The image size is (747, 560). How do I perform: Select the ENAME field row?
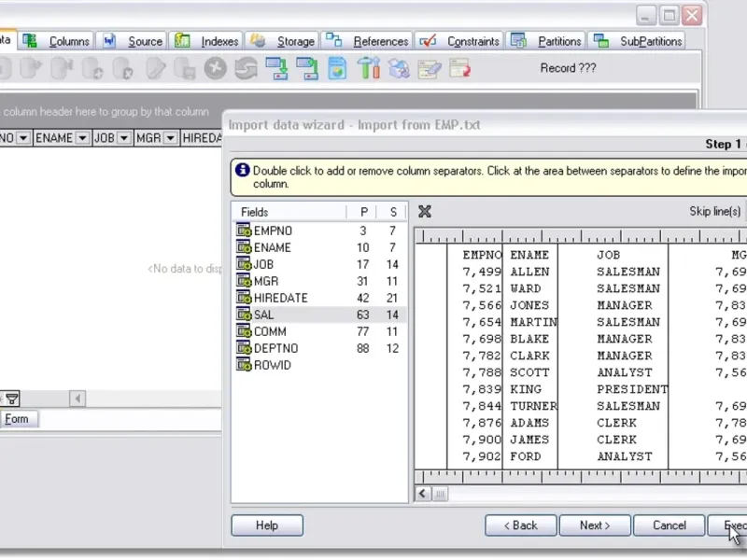coord(319,247)
